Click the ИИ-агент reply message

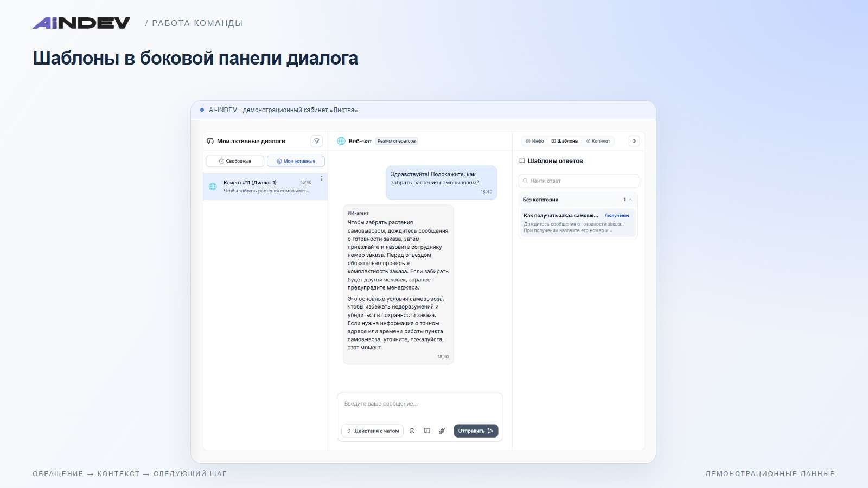[398, 284]
